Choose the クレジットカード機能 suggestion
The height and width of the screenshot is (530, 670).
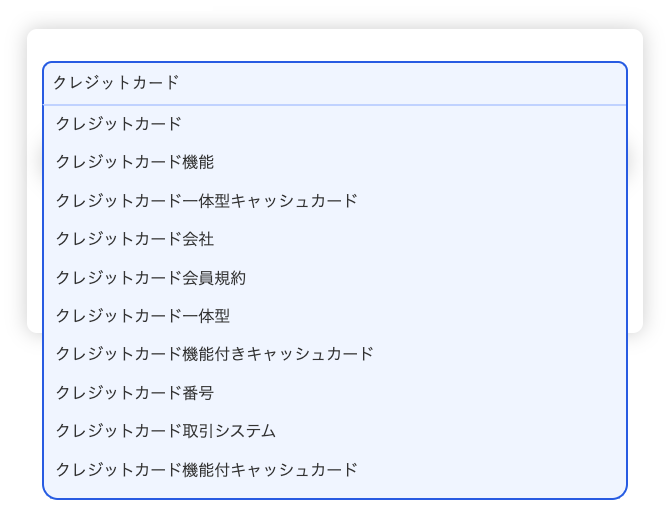pos(136,162)
